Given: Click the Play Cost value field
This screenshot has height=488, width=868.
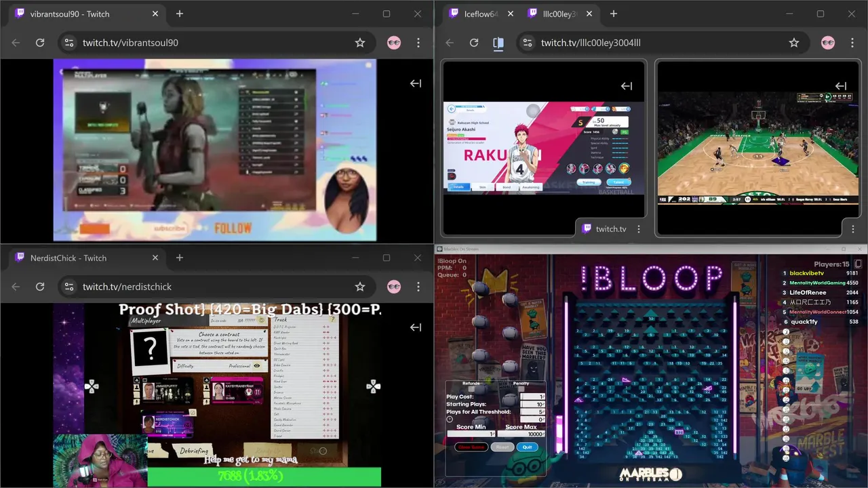Looking at the screenshot, I should pyautogui.click(x=532, y=396).
